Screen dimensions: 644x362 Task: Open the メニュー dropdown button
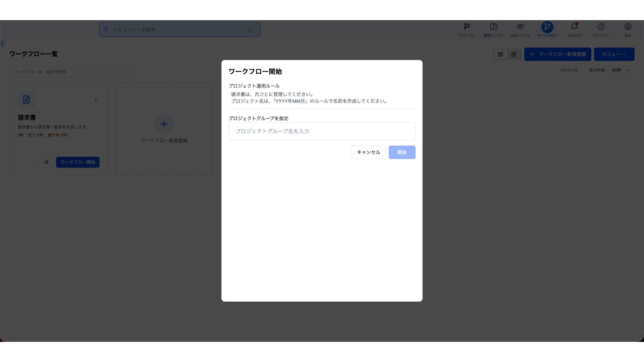614,54
